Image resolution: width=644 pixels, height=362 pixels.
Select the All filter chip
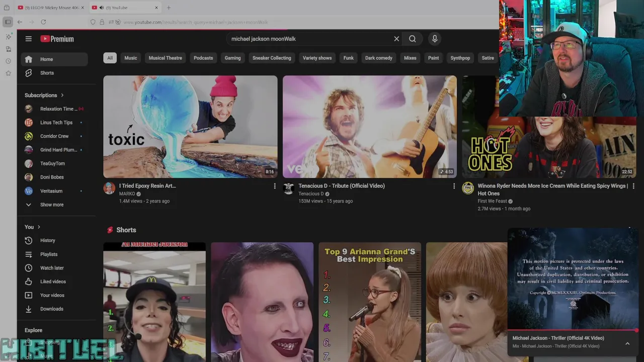(x=110, y=58)
